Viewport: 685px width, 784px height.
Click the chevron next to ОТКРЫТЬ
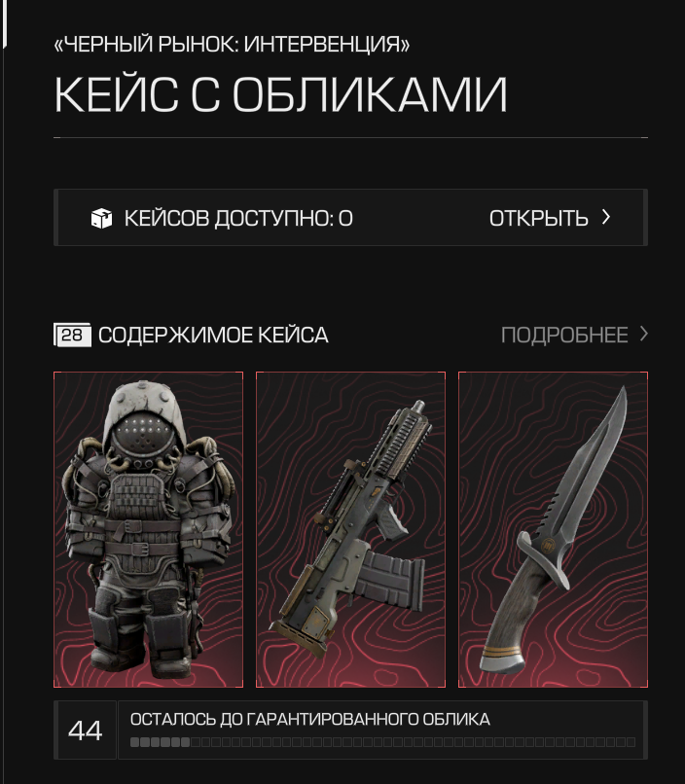click(x=606, y=217)
